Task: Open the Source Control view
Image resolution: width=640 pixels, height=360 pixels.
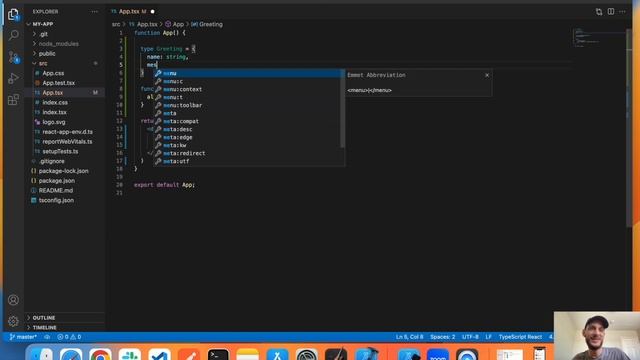Action: point(13,57)
